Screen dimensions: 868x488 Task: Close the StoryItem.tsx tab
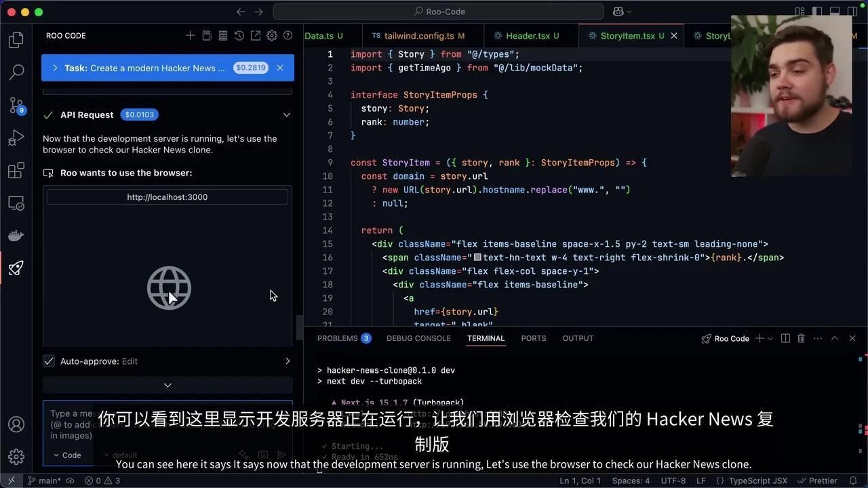(x=674, y=36)
